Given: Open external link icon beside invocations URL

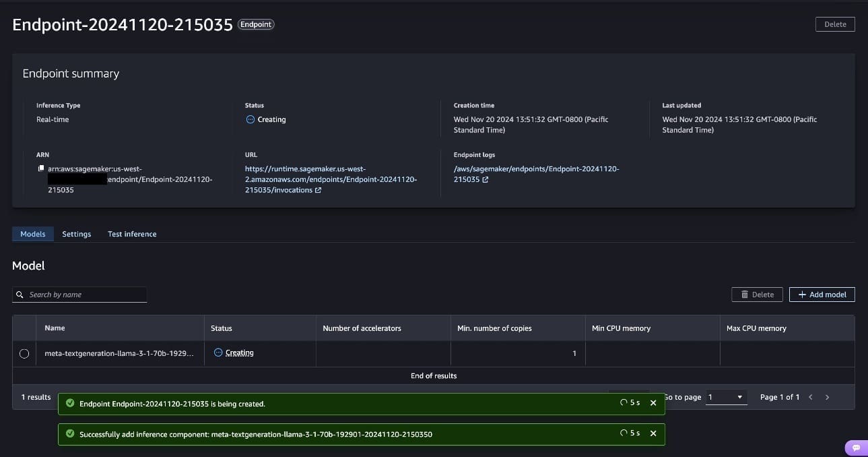Looking at the screenshot, I should tap(318, 191).
